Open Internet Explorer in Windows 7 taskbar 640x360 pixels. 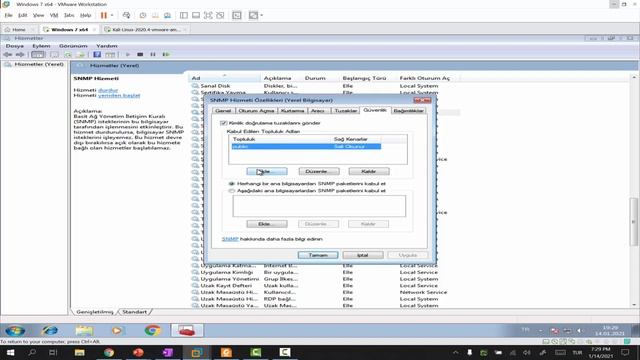(x=50, y=330)
